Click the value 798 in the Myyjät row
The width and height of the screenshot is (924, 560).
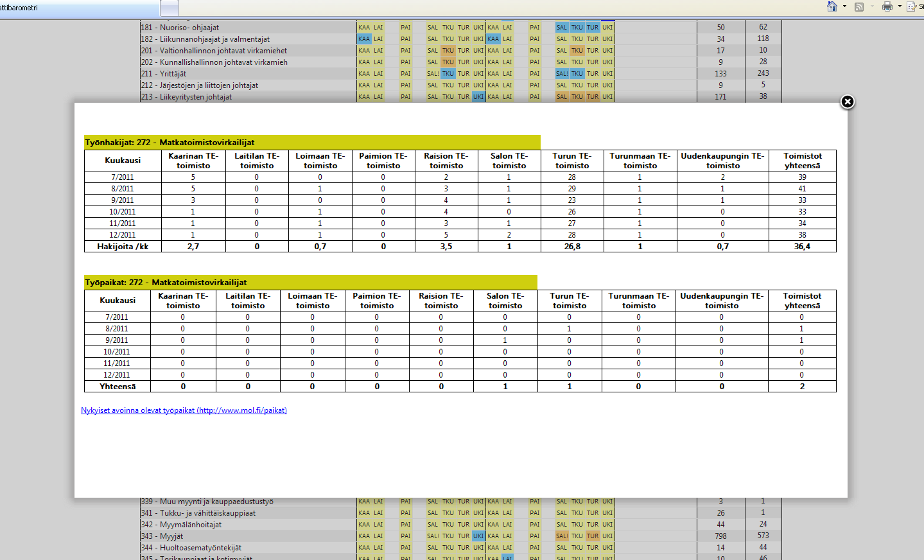[720, 536]
